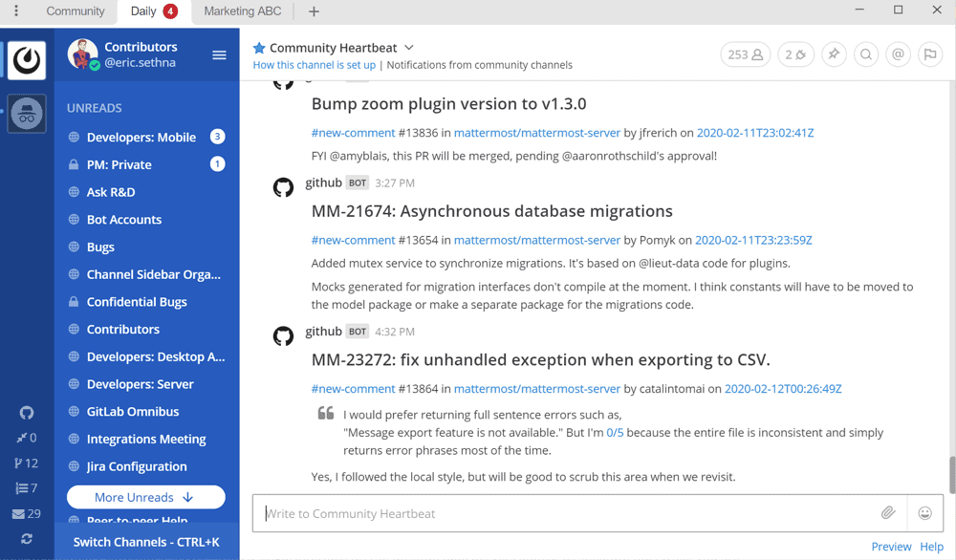The image size is (956, 560).
Task: Toggle the favorite star for Community Heartbeat
Action: [x=259, y=48]
